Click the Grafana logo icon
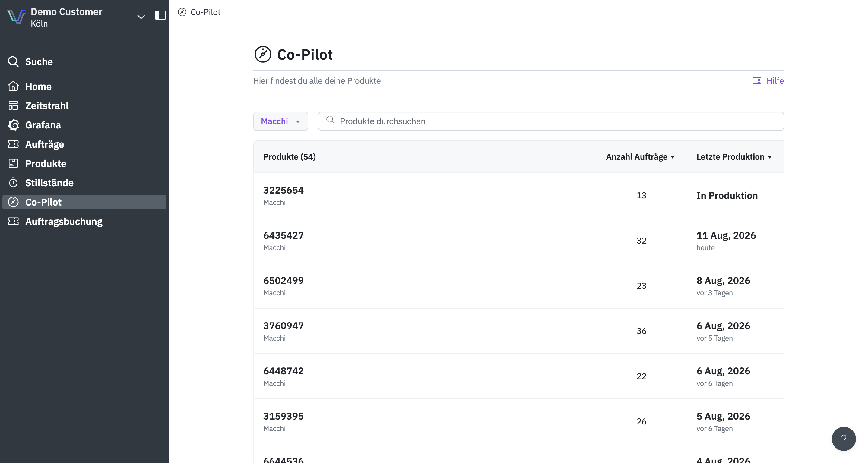 pyautogui.click(x=13, y=125)
